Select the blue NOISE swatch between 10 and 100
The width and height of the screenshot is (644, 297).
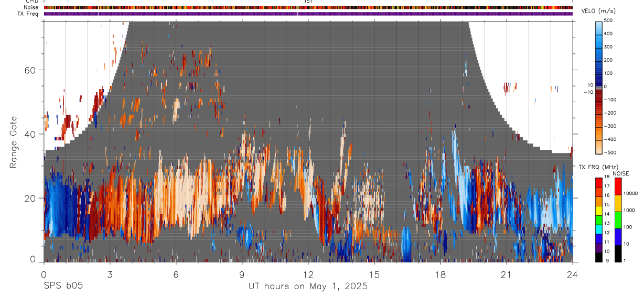pyautogui.click(x=618, y=236)
